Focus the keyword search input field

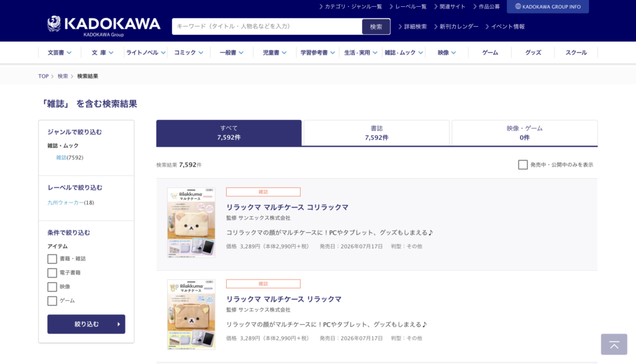click(x=267, y=27)
